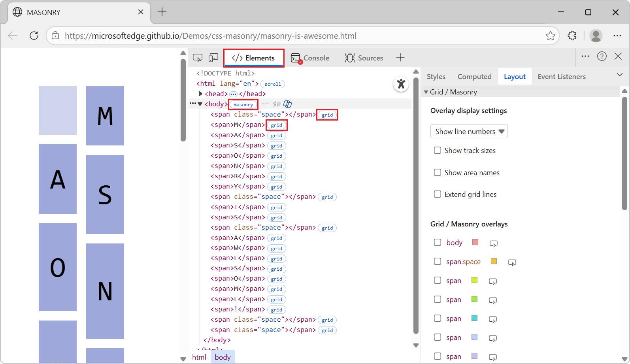Click the scroll badge on html element
Screen dimensions: 630x364
click(x=273, y=84)
